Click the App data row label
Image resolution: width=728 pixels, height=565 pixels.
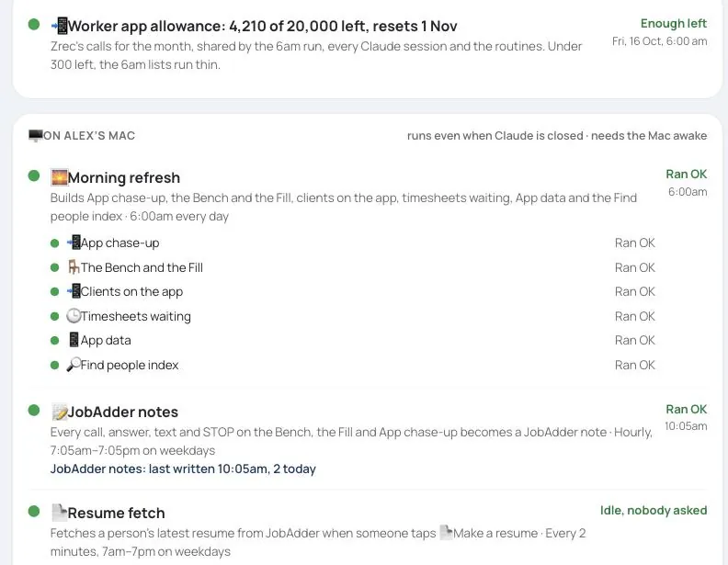point(106,341)
